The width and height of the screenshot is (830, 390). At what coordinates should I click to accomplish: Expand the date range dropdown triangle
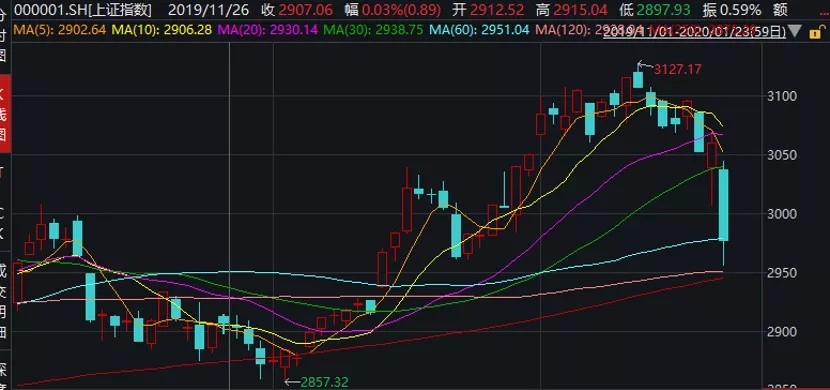click(x=795, y=33)
